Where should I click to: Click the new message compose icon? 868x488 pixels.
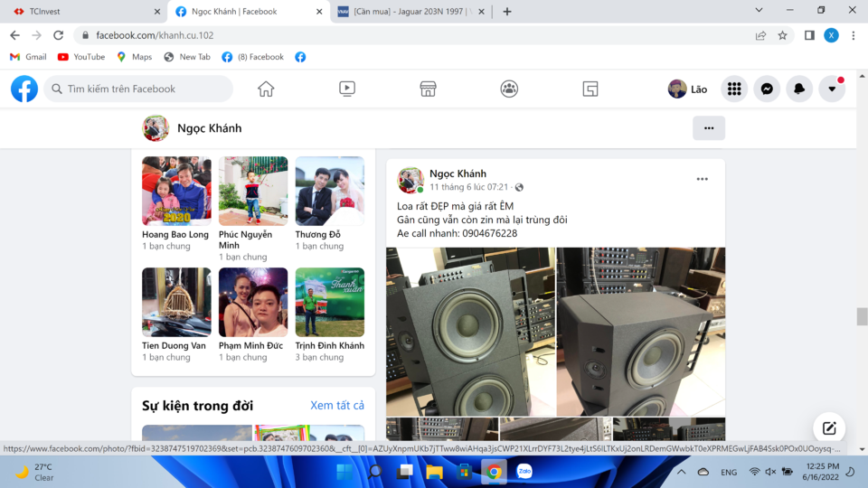829,427
